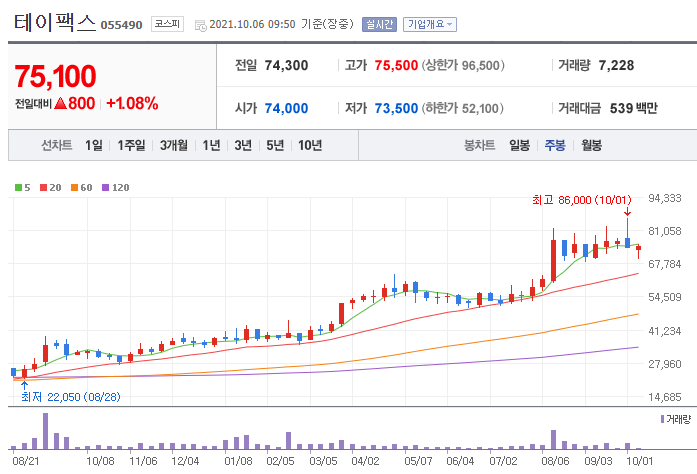Click the orange 60-period moving average swatch
Viewport: 697px width, 474px height.
[x=74, y=188]
